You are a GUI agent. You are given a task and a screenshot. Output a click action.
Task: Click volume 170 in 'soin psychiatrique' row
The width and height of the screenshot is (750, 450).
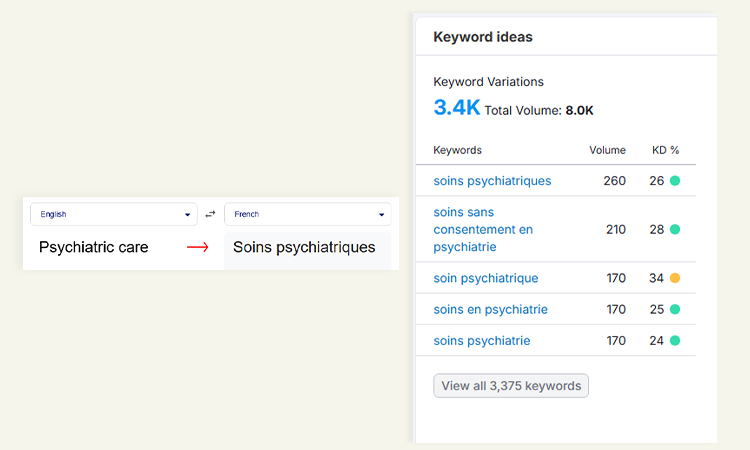pos(616,278)
